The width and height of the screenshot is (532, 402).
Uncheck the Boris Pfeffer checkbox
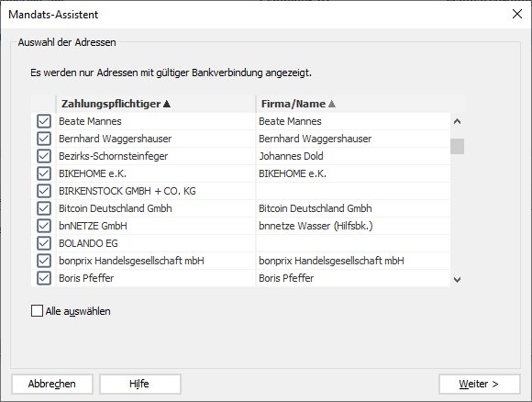click(44, 278)
